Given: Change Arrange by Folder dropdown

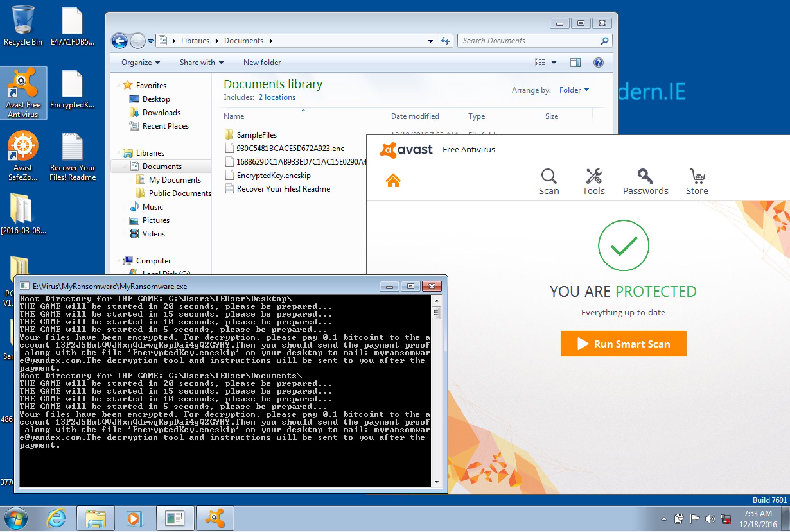Looking at the screenshot, I should pos(574,90).
